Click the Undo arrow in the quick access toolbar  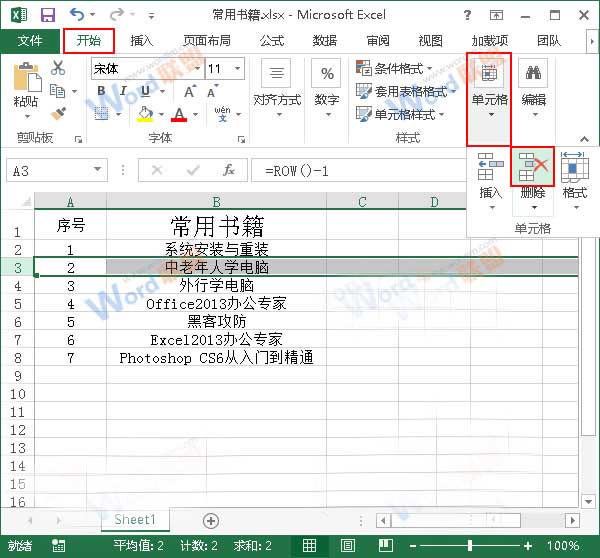pyautogui.click(x=78, y=15)
